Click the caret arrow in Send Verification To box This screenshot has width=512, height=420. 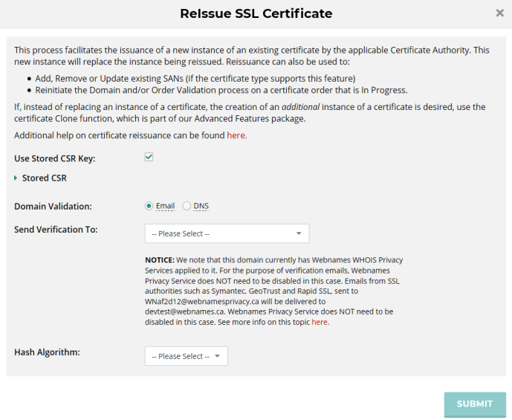[298, 233]
